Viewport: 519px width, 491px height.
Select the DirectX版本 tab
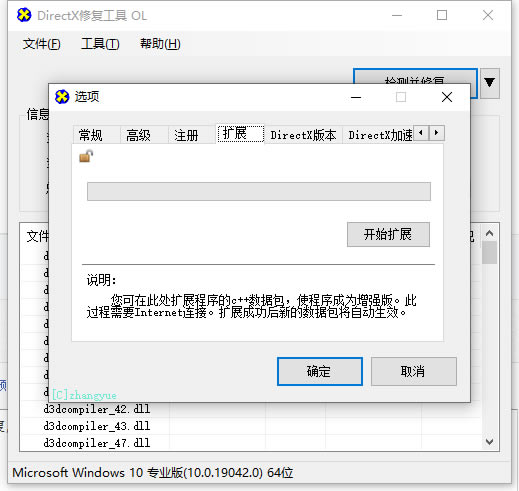pyautogui.click(x=303, y=135)
